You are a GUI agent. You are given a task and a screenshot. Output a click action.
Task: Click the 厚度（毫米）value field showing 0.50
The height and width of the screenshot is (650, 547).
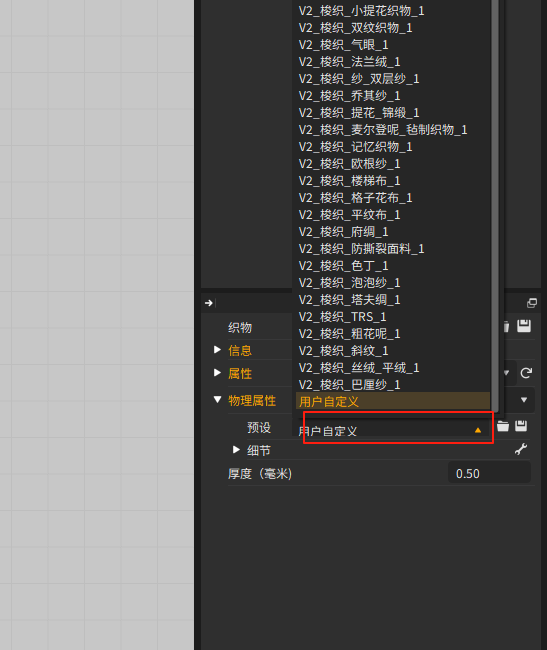tap(489, 473)
